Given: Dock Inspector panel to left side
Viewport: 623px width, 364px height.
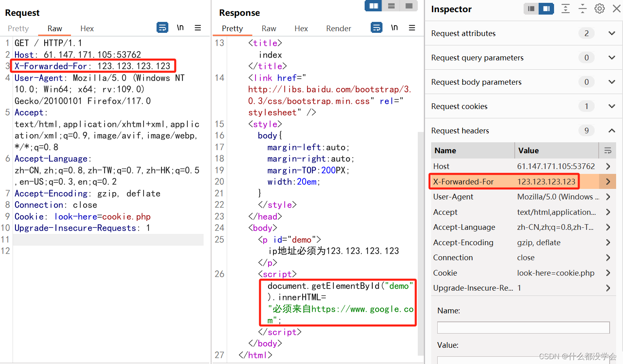Looking at the screenshot, I should (531, 9).
